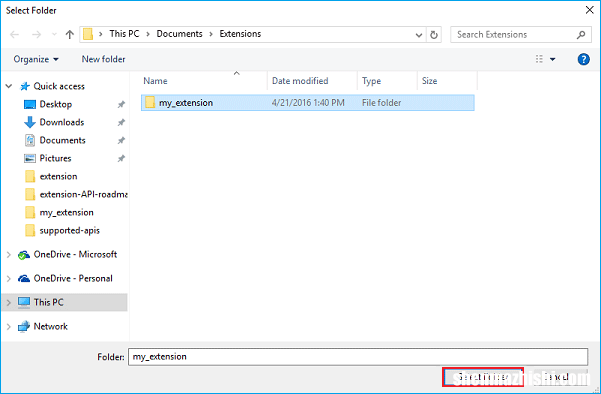
Task: Click the Cancel button
Action: click(x=559, y=377)
